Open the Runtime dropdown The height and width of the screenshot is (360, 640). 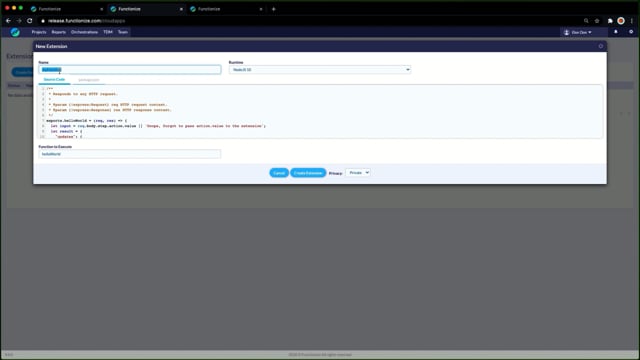(x=320, y=70)
